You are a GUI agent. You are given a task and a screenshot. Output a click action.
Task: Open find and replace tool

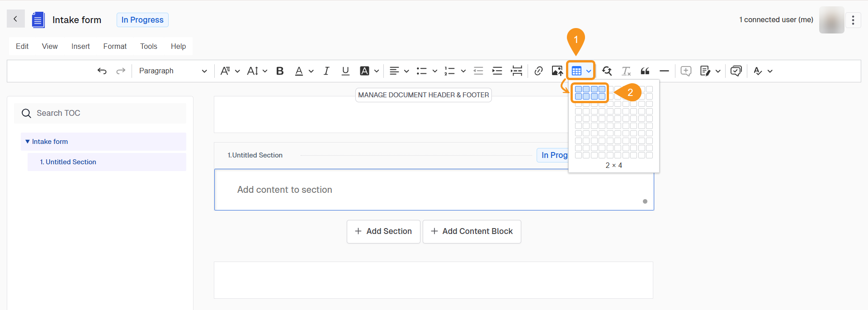point(607,71)
